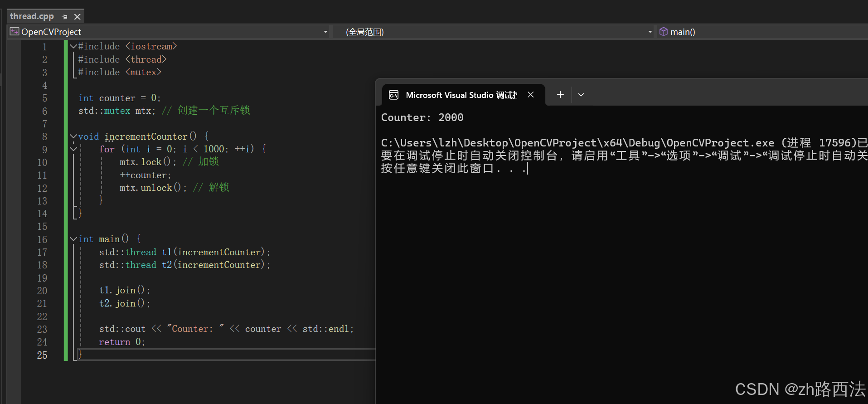Close the thread.cpp tab
Image resolution: width=868 pixels, height=404 pixels.
[77, 17]
